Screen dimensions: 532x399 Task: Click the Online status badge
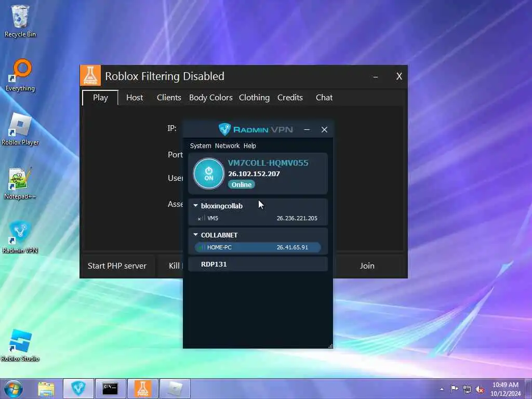click(x=242, y=184)
